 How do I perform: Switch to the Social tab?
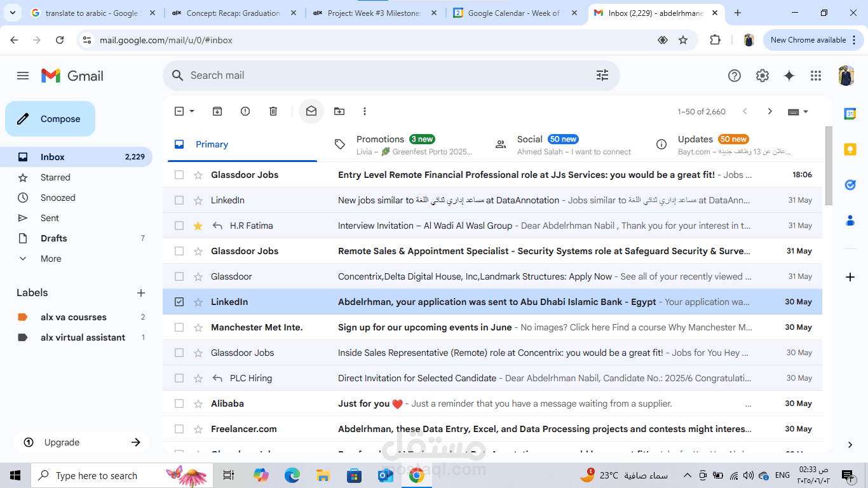coord(564,145)
